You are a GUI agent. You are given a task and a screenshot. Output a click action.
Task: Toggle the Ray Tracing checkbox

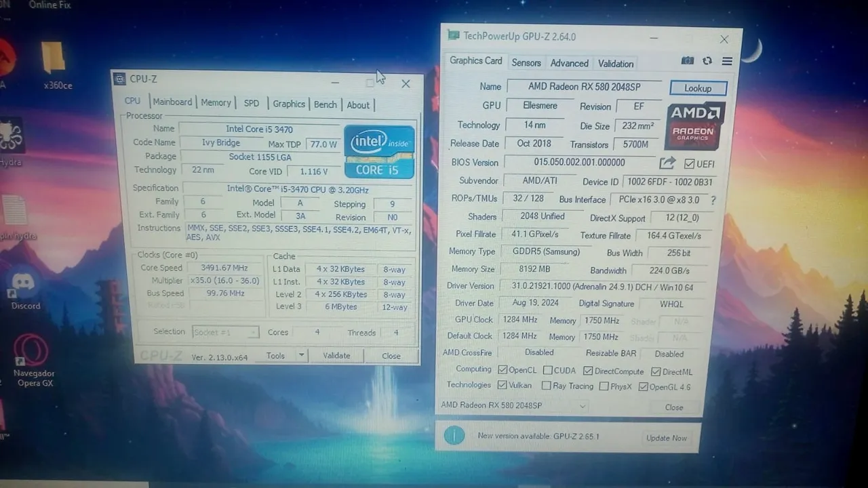(x=546, y=386)
